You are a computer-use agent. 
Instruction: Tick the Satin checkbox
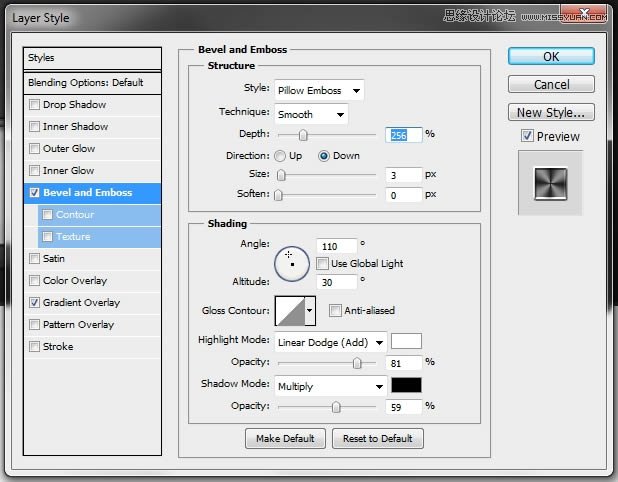(35, 259)
